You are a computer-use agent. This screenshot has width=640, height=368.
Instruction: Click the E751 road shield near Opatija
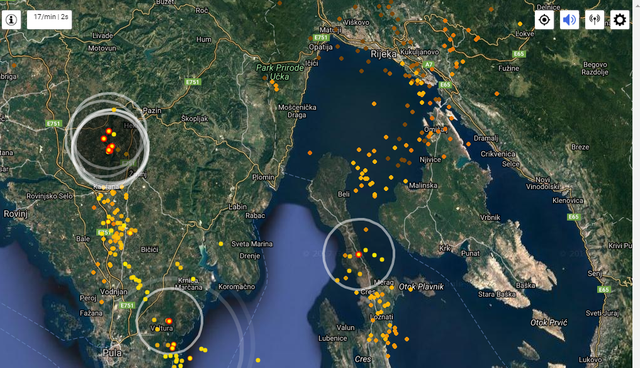[x=321, y=38]
